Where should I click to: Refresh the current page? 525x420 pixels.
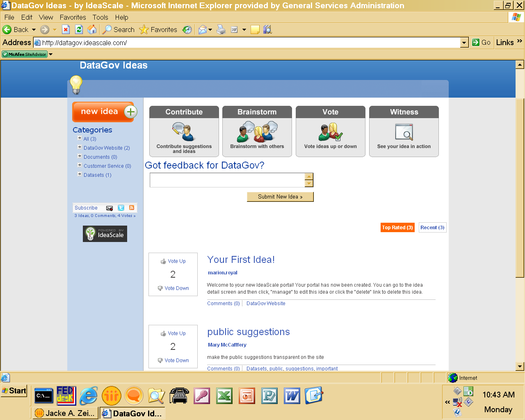[x=79, y=30]
